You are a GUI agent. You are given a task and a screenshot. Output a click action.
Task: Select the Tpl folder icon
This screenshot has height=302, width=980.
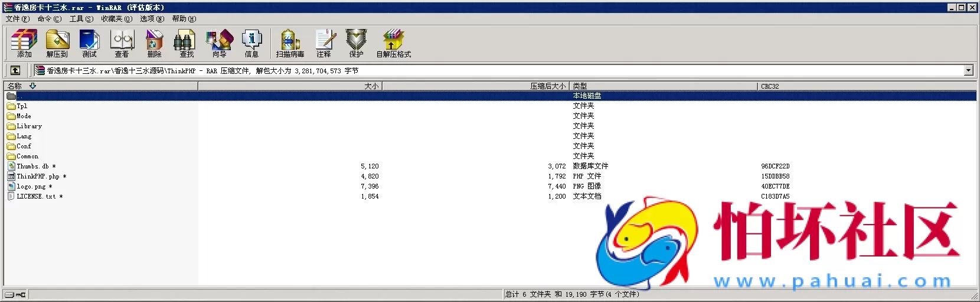click(x=11, y=106)
